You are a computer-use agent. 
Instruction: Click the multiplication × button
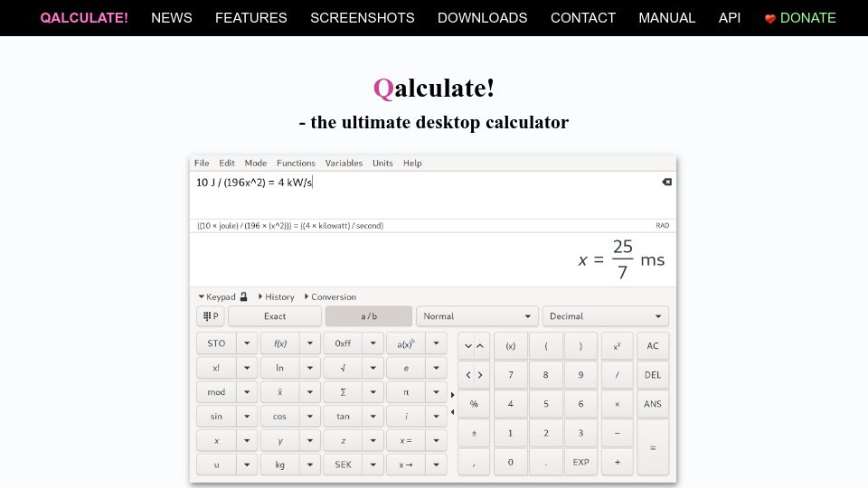(x=617, y=404)
